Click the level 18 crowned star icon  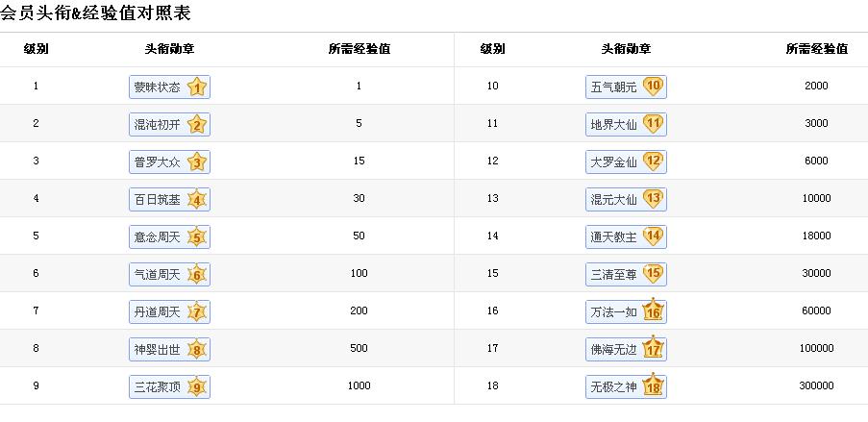click(x=654, y=385)
